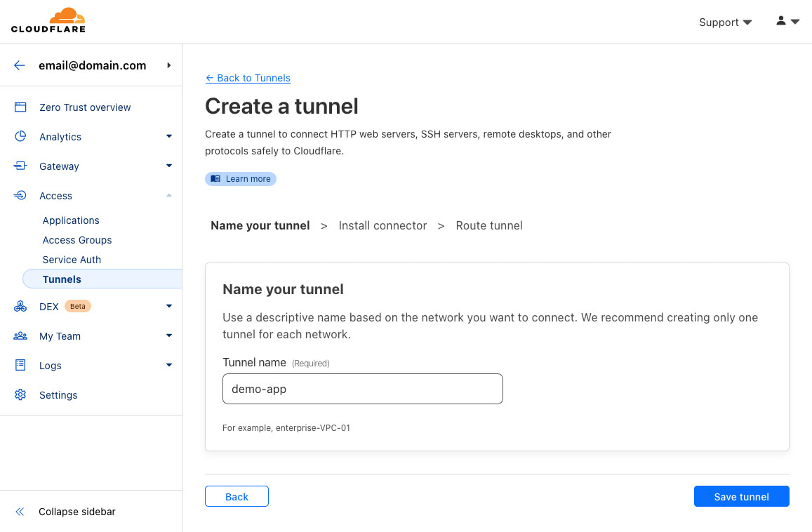Focus the Tunnel name input field
812x532 pixels.
(362, 389)
